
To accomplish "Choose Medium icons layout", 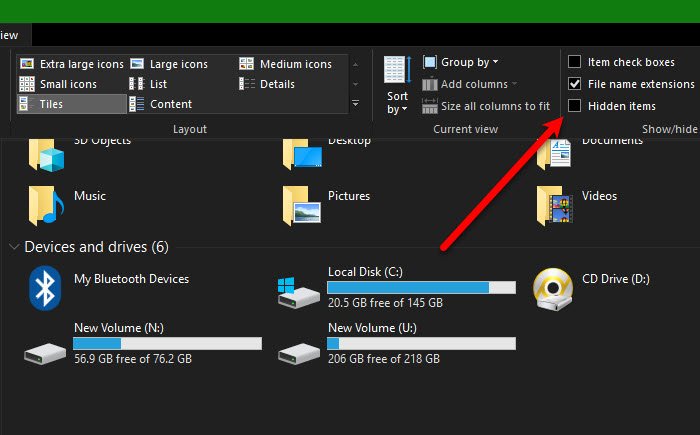I will [286, 64].
